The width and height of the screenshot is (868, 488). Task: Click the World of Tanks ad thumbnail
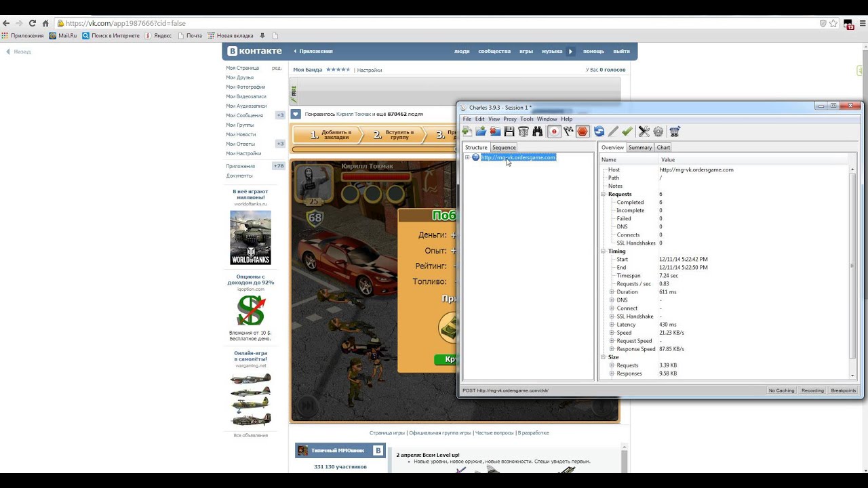coord(250,237)
